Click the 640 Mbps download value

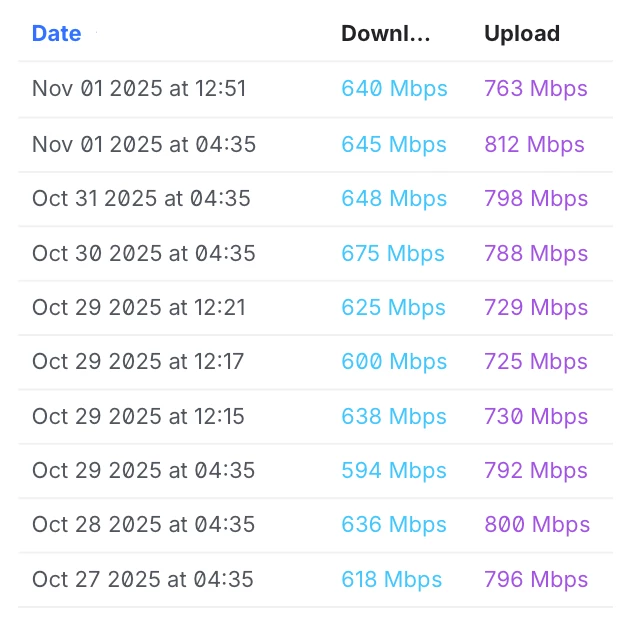[394, 89]
